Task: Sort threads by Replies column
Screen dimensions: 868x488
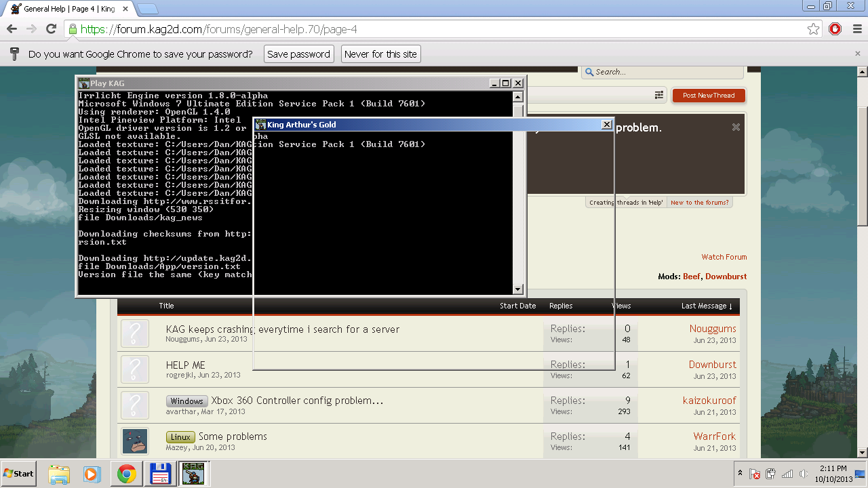Action: 561,306
